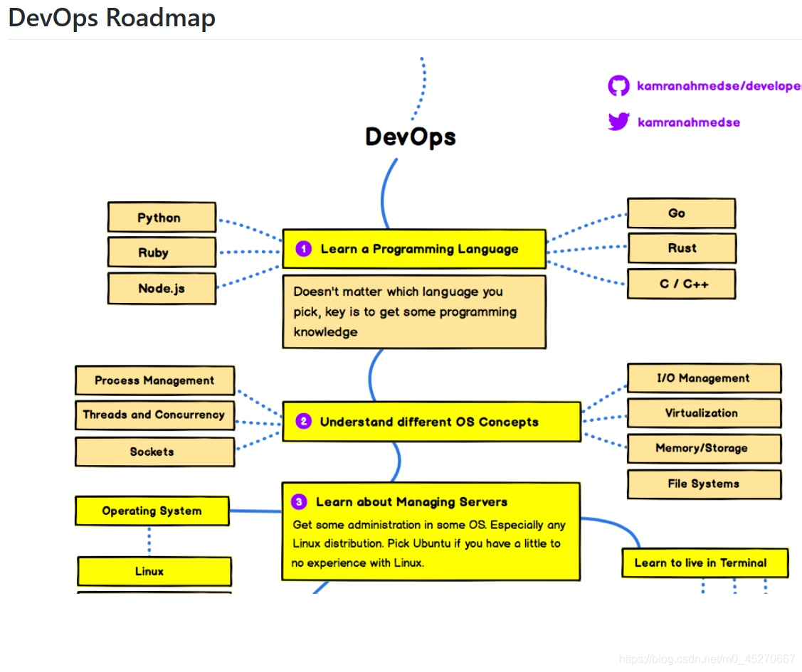Click the Twitter bird icon

point(618,122)
